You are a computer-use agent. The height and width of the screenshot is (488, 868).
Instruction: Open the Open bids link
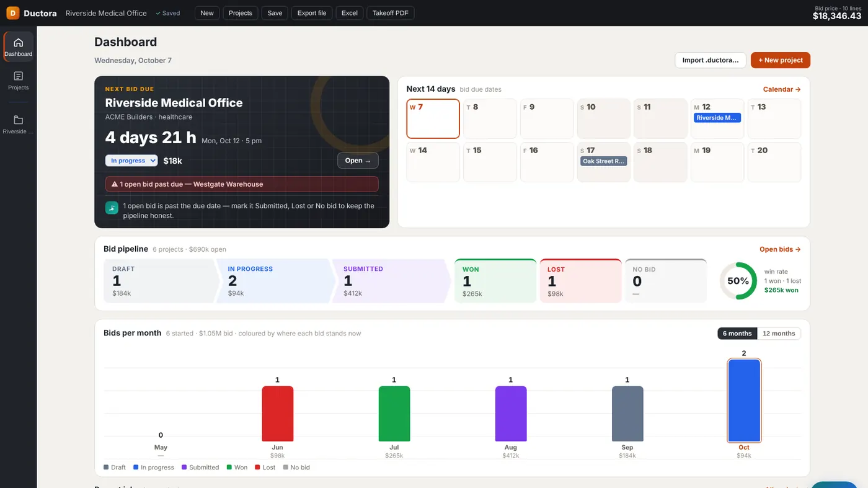780,249
